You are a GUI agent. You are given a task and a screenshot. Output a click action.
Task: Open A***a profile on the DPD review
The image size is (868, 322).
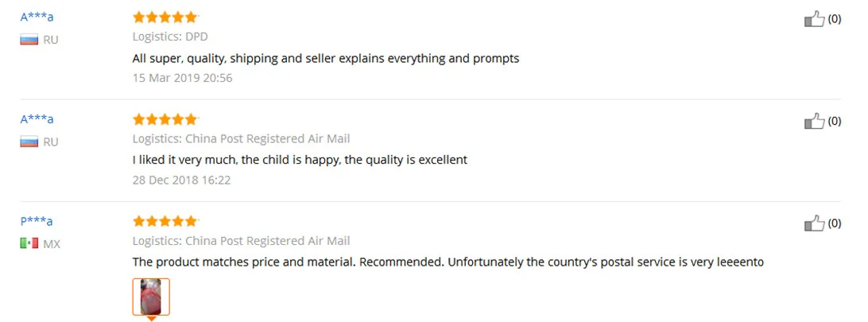coord(37,17)
